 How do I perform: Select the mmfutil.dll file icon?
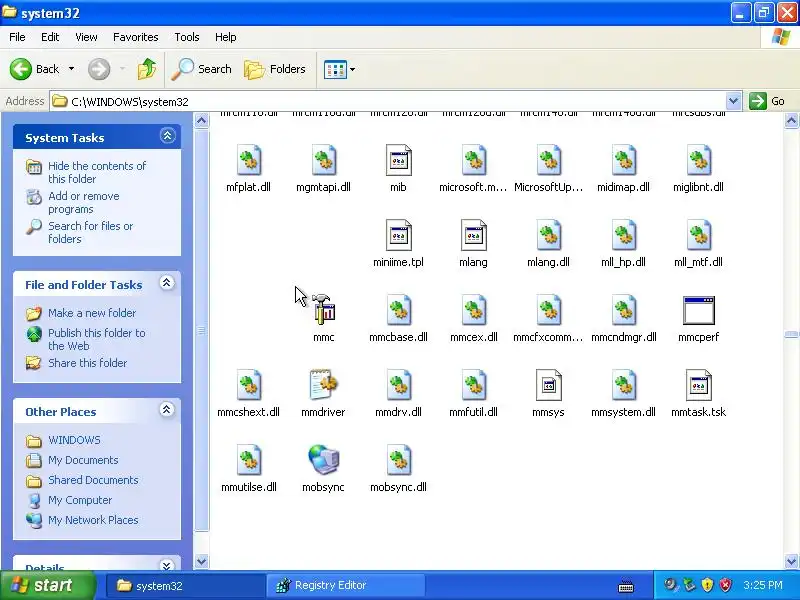coord(473,385)
